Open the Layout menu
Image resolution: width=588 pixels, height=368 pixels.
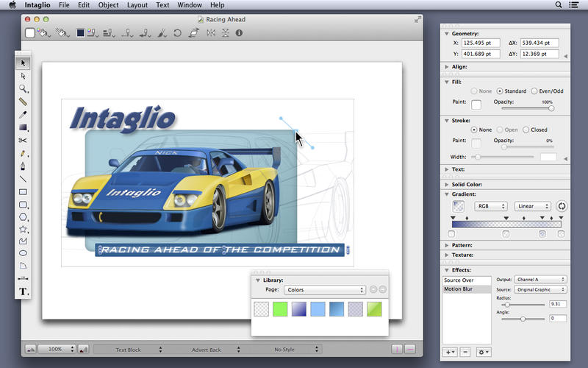(x=137, y=5)
